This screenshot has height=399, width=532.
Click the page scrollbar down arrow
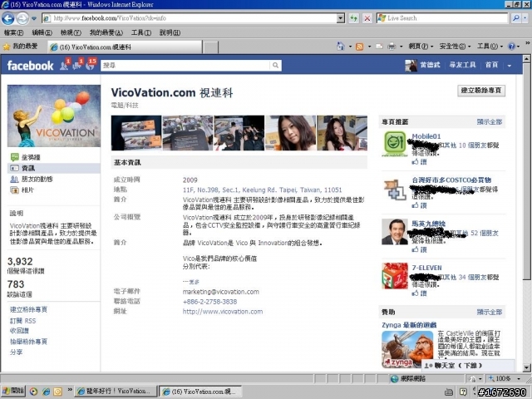(x=526, y=367)
